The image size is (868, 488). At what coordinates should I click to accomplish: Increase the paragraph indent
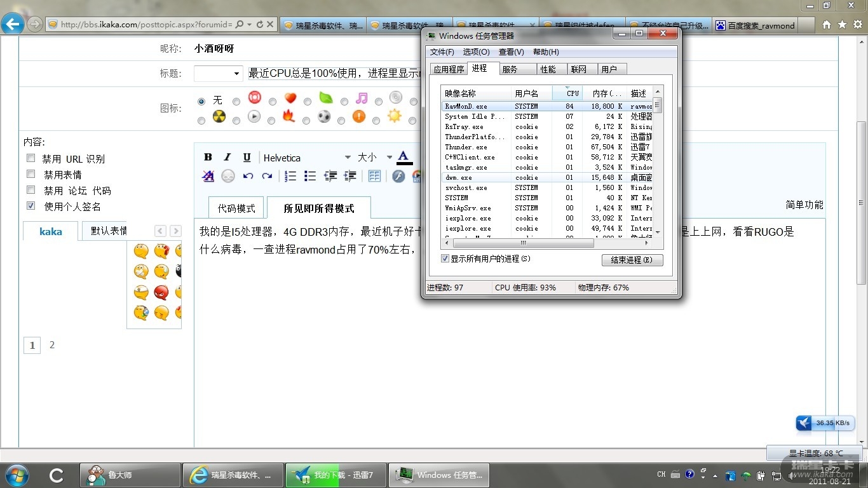pyautogui.click(x=350, y=176)
